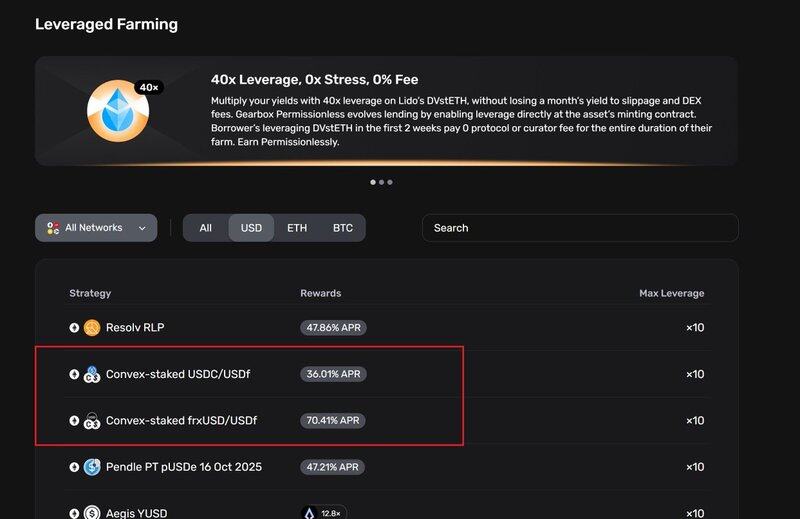Click the ×10 leverage value for Resolv RLP
Screen dimensions: 800x519
(x=695, y=328)
